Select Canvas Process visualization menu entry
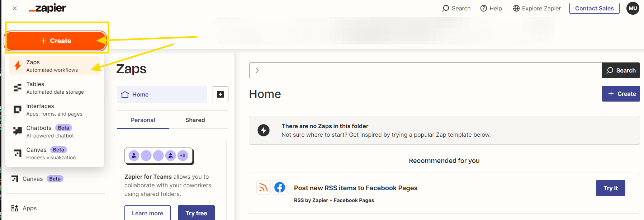This screenshot has width=644, height=220. (55, 154)
